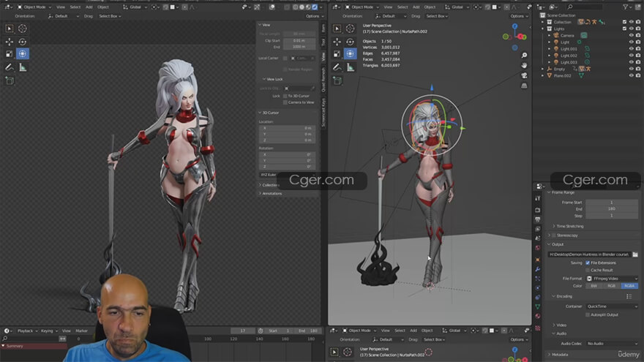Open the Scene properties tab icon
The width and height of the screenshot is (644, 362).
(538, 238)
